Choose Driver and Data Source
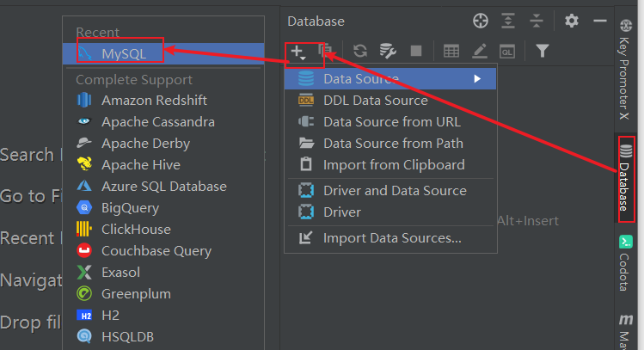 (390, 191)
